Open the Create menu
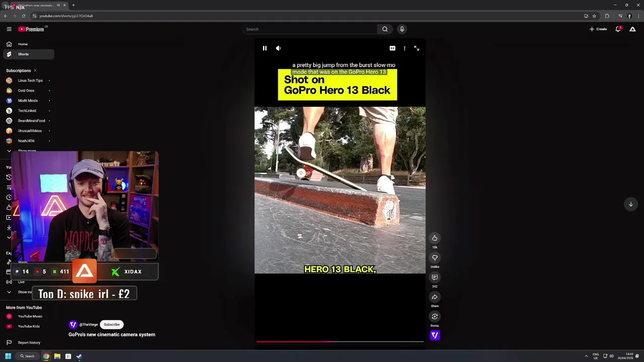Image resolution: width=644 pixels, height=362 pixels. click(599, 29)
